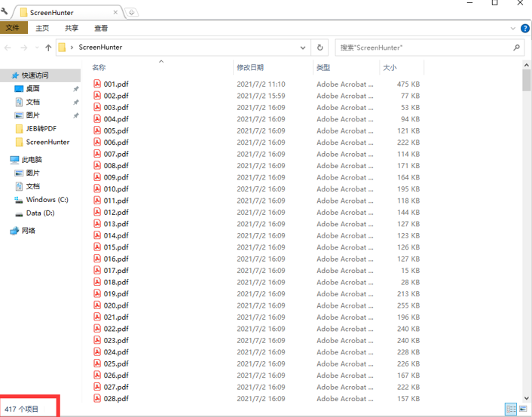Add a new tab with plus button
Viewport: 532px width, 417px height.
tap(132, 13)
